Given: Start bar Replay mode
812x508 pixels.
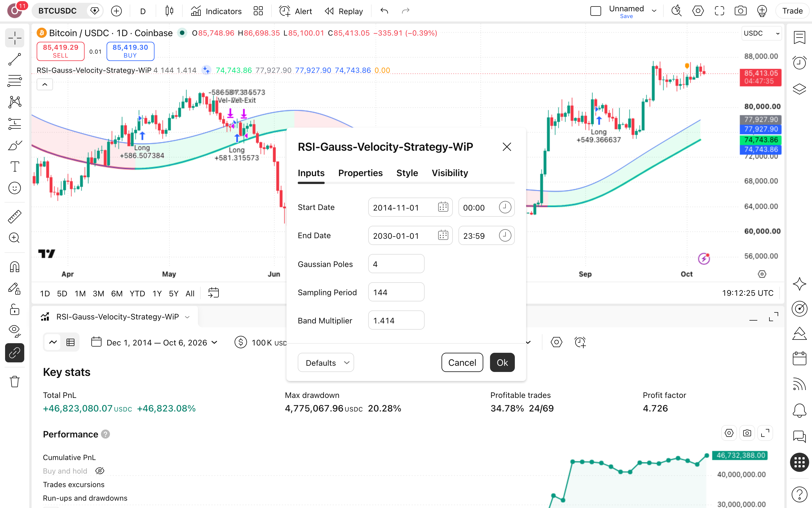Looking at the screenshot, I should 344,11.
